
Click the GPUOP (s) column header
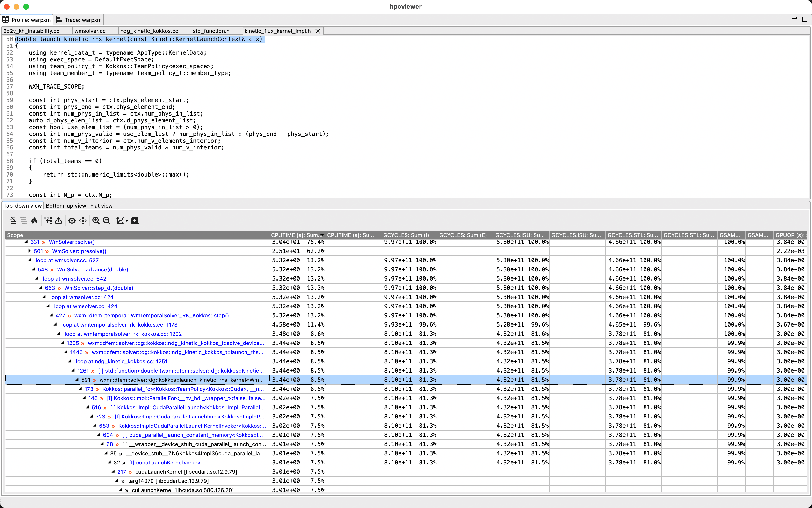point(790,235)
